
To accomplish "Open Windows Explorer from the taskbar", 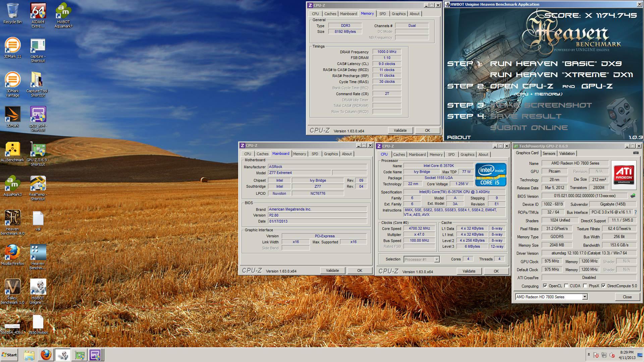I will tap(29, 355).
